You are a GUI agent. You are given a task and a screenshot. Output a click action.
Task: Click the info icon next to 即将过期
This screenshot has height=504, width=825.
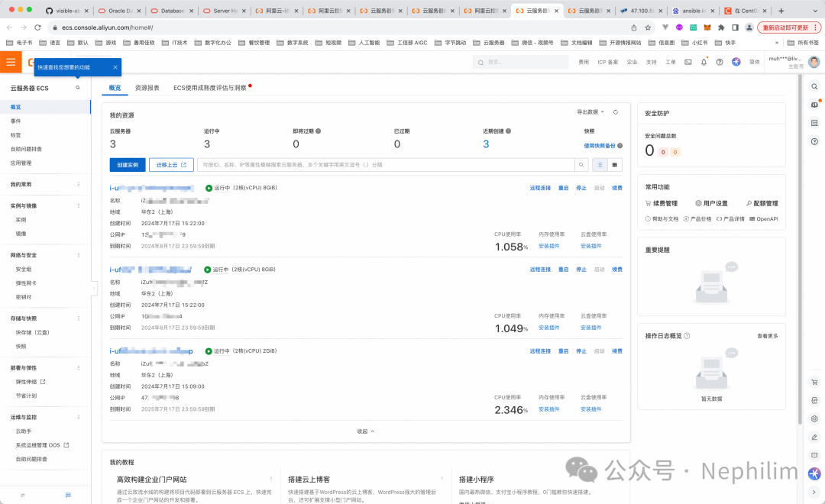319,131
